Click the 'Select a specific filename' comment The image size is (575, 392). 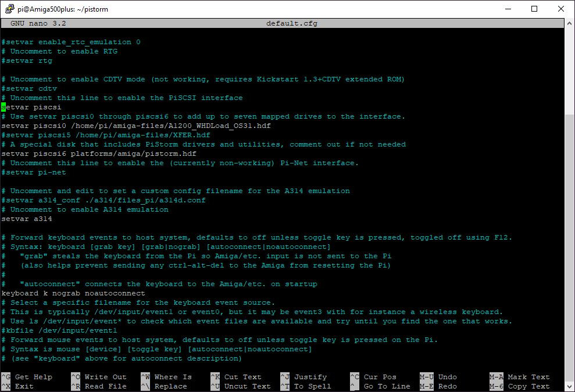point(138,302)
